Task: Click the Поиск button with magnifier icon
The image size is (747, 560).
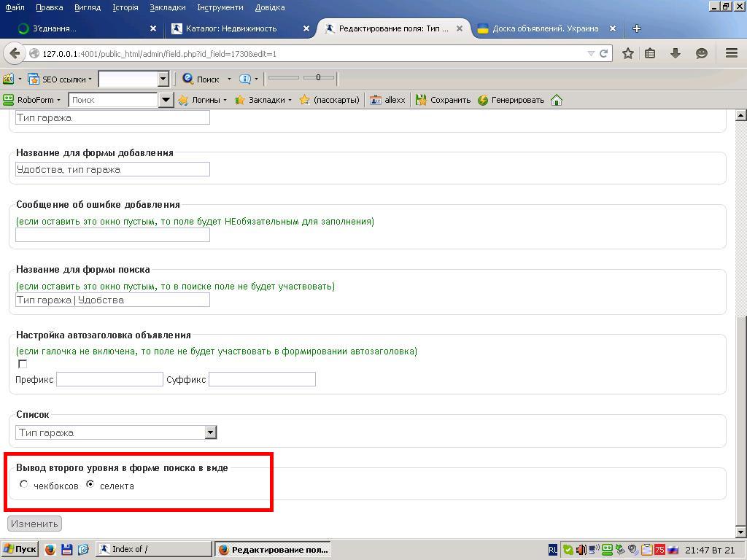Action: pos(201,79)
